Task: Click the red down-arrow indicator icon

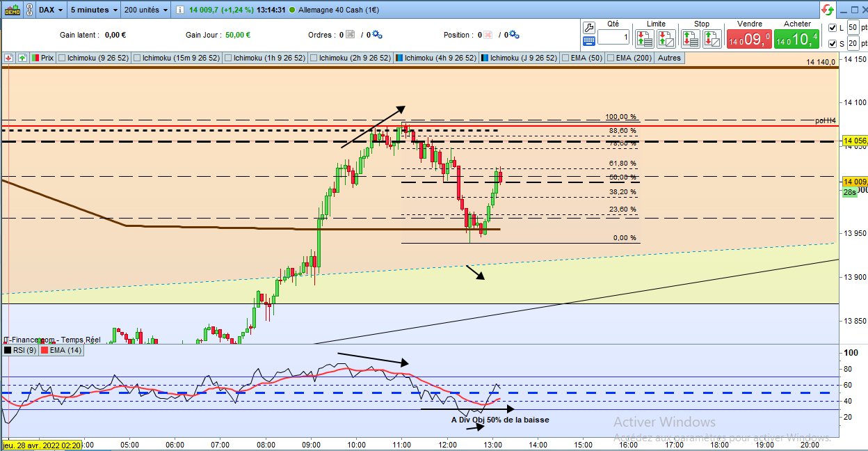Action: 8,58
